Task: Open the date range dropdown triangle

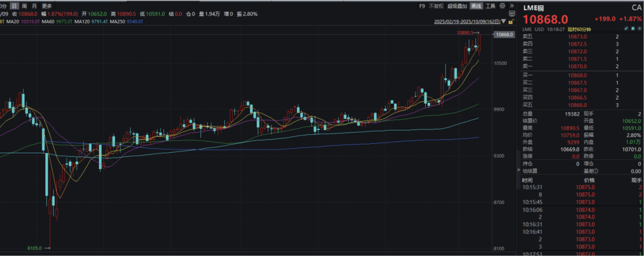Action: [x=503, y=21]
